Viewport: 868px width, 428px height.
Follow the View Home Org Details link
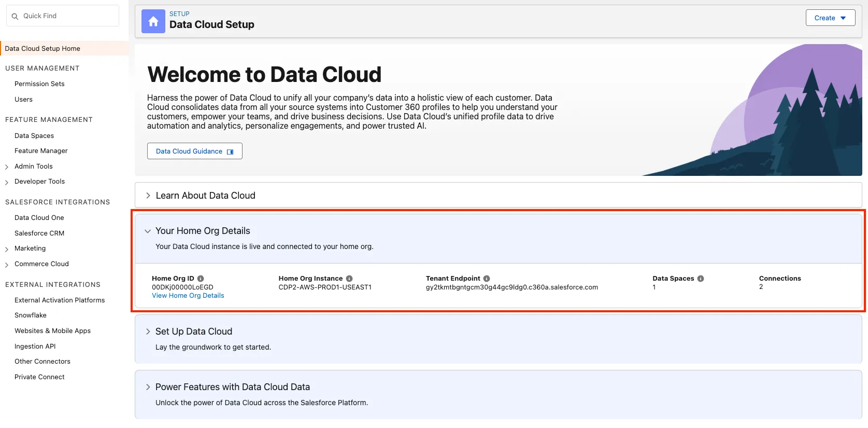[188, 296]
